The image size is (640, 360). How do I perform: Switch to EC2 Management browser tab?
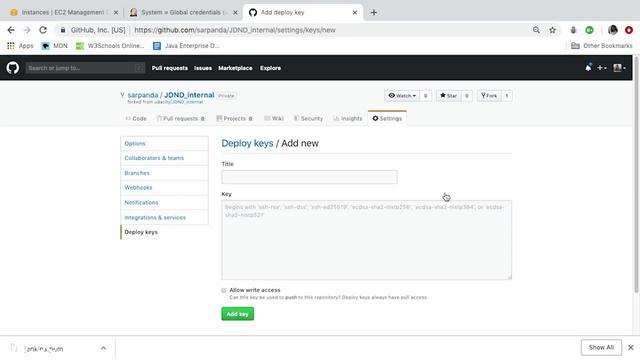click(63, 12)
